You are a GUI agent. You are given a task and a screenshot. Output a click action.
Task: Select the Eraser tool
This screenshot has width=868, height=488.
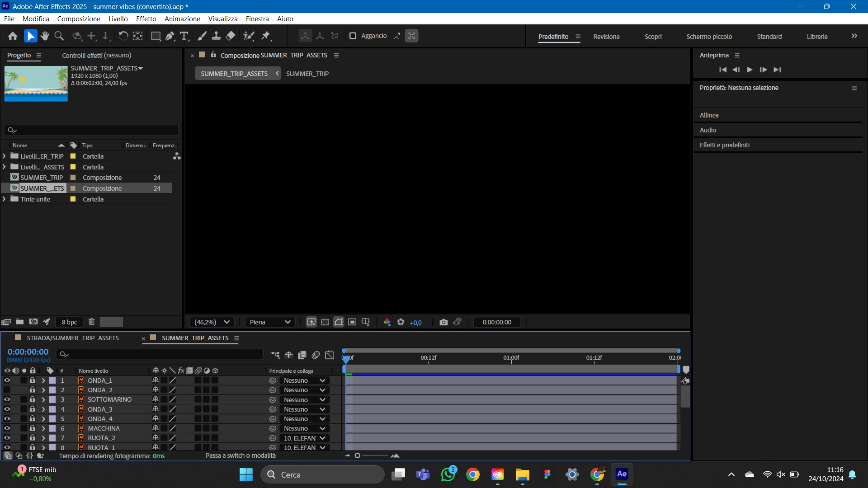pyautogui.click(x=231, y=36)
